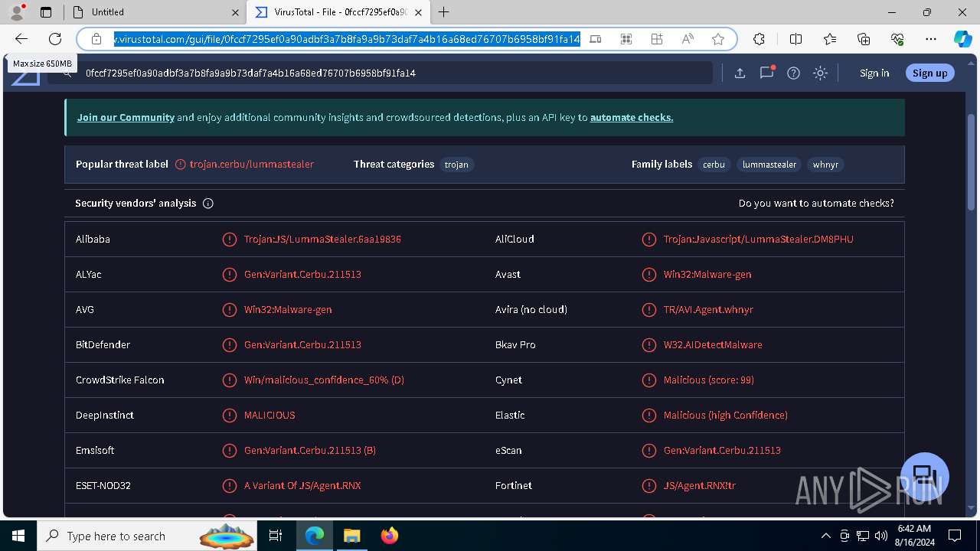Click the Avira TR/AVI.Agent.whnyr result
Viewport: 980px width, 551px height.
tap(708, 309)
